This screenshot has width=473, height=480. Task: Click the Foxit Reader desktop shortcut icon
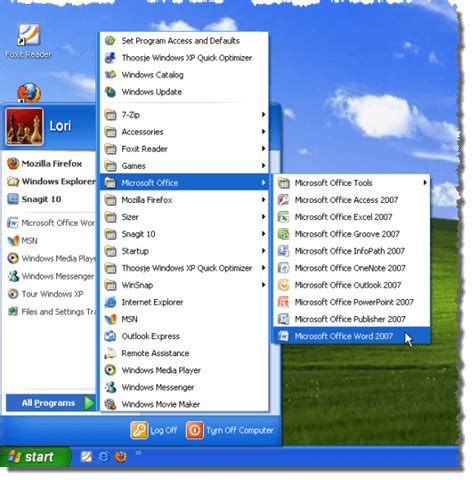[29, 35]
